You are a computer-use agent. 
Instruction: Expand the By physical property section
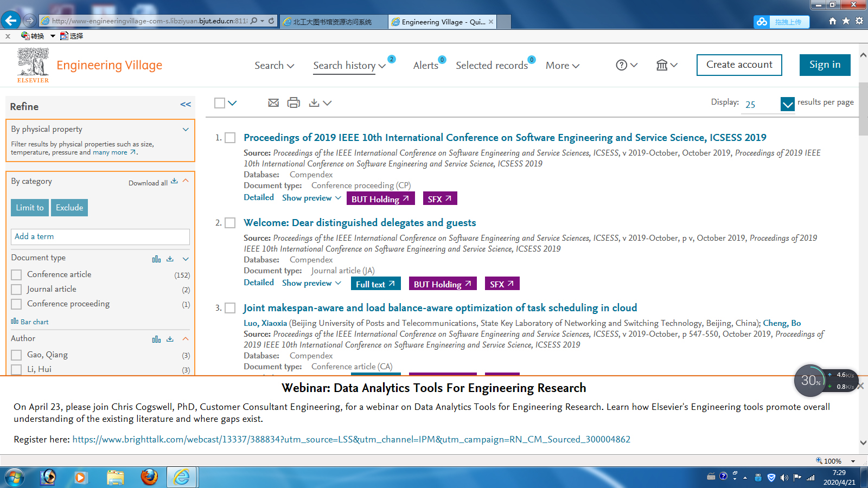(x=186, y=129)
